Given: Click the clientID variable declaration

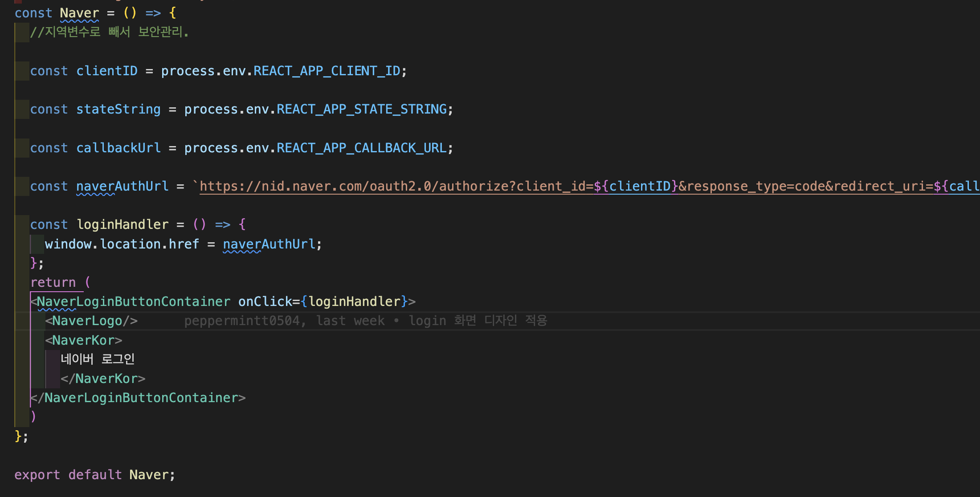Looking at the screenshot, I should (x=107, y=71).
